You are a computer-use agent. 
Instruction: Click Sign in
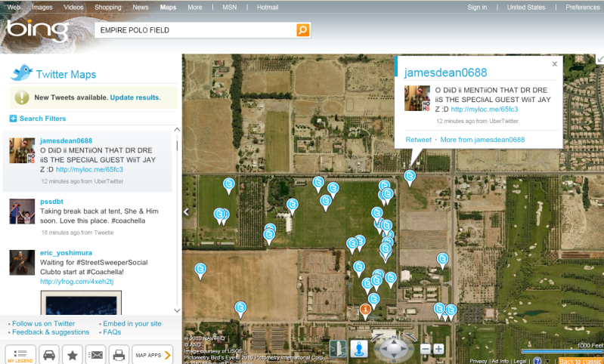[x=477, y=7]
